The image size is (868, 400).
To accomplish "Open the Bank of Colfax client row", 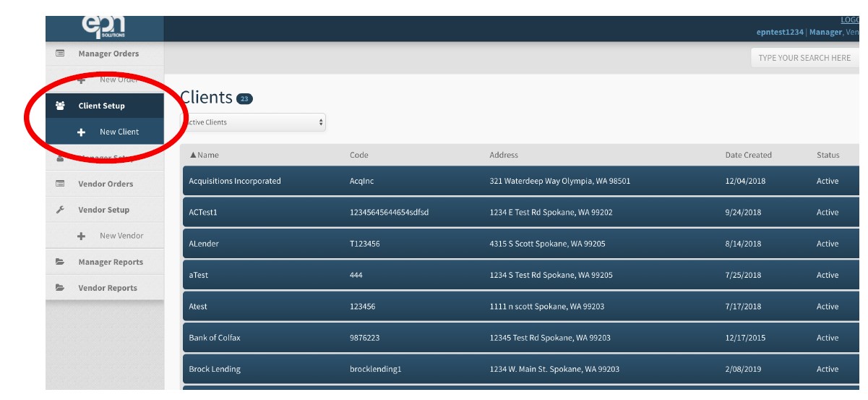I will click(x=521, y=338).
